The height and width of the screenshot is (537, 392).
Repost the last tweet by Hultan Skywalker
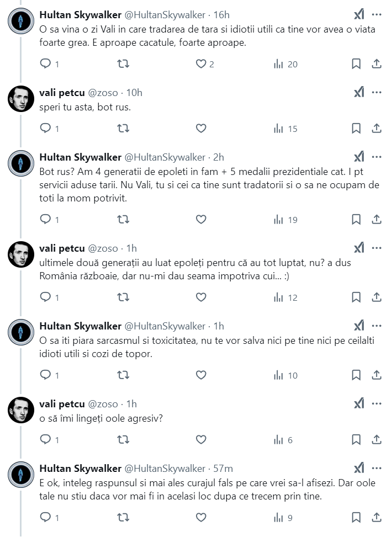(x=124, y=518)
